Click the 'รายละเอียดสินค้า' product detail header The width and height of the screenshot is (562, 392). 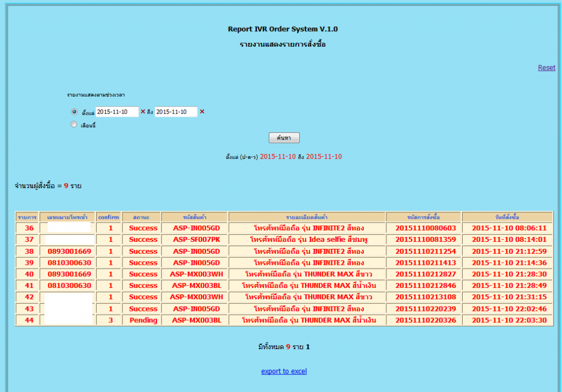click(307, 217)
